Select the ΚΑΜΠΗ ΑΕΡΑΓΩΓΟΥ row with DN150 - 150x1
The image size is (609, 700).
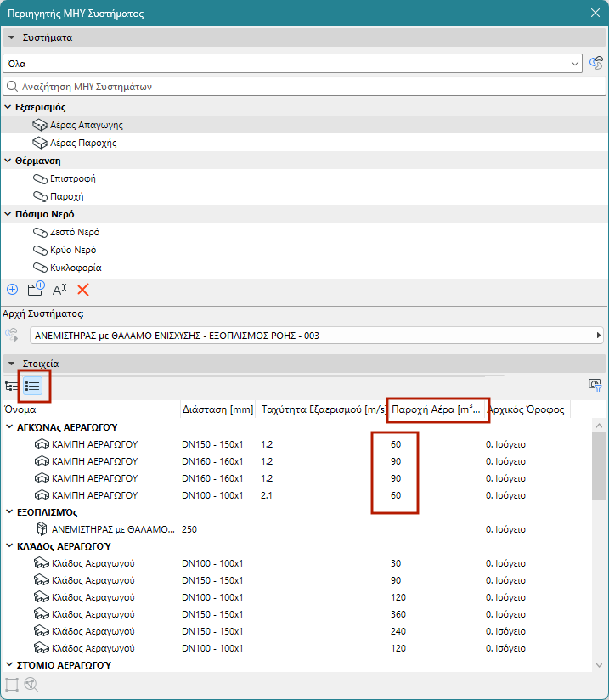pyautogui.click(x=296, y=444)
